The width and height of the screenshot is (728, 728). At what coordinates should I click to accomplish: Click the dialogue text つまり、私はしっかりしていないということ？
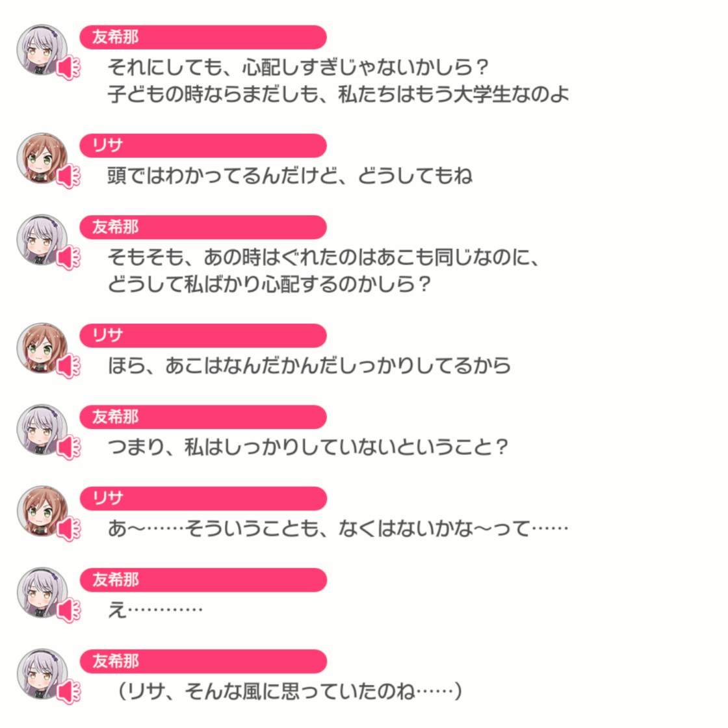tap(308, 447)
